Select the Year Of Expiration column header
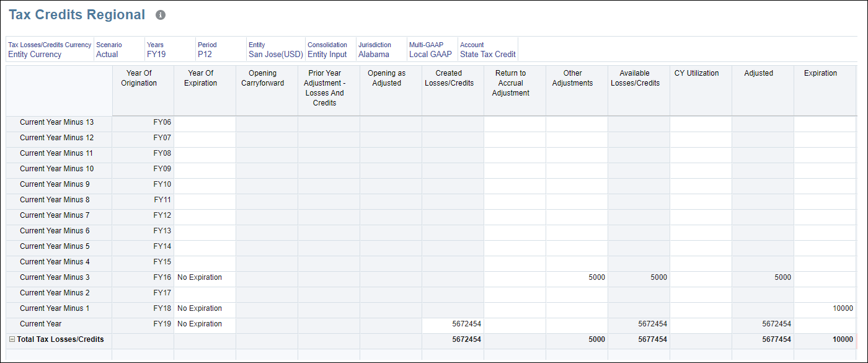Viewport: 868px width, 363px height. tap(205, 91)
